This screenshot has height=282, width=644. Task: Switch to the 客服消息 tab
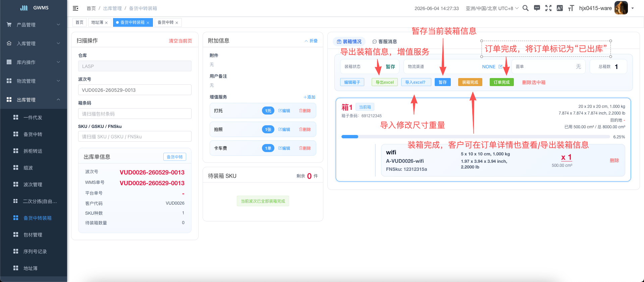(x=385, y=42)
